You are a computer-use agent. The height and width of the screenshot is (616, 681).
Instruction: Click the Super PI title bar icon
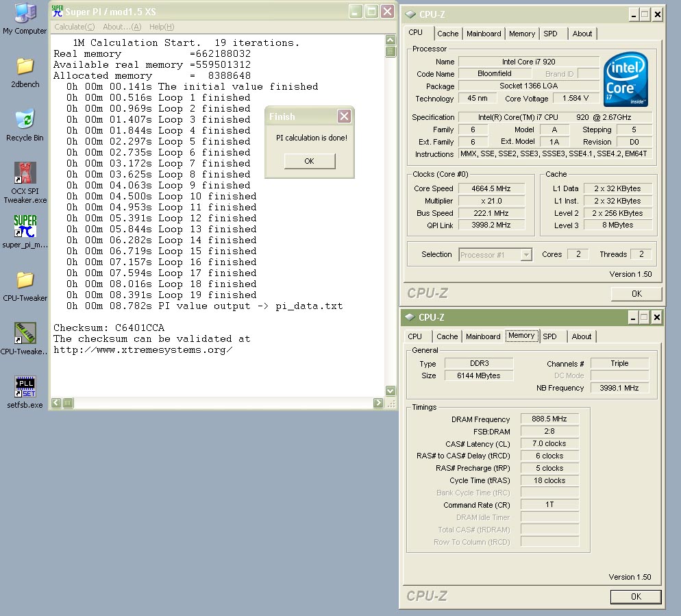tap(58, 11)
